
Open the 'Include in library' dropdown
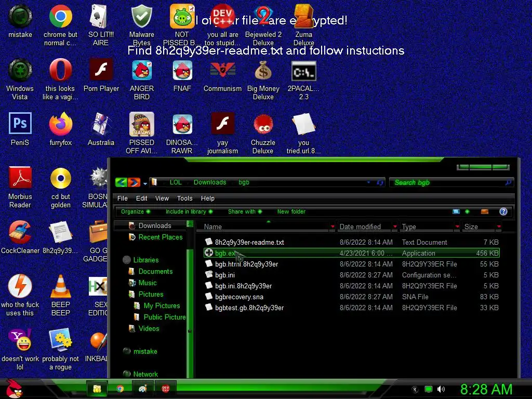189,212
